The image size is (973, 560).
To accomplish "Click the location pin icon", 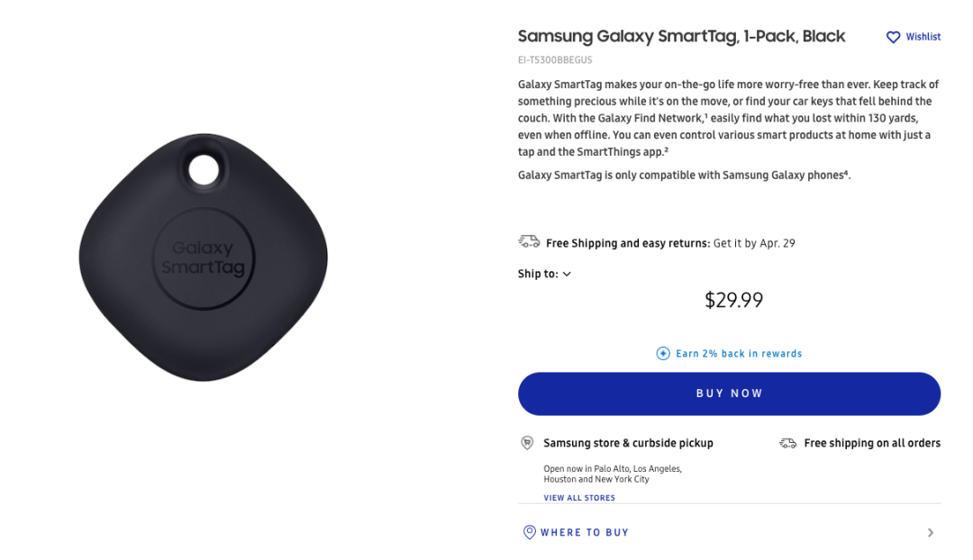I will pyautogui.click(x=529, y=532).
